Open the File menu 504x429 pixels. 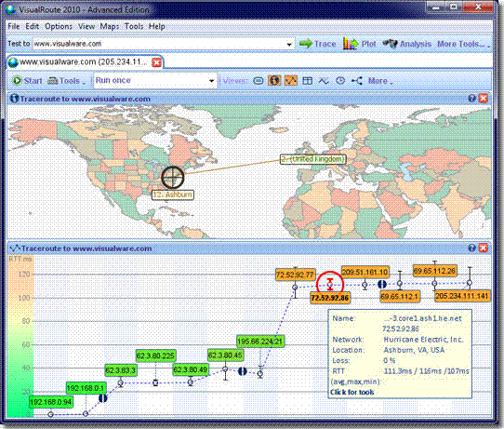[14, 26]
